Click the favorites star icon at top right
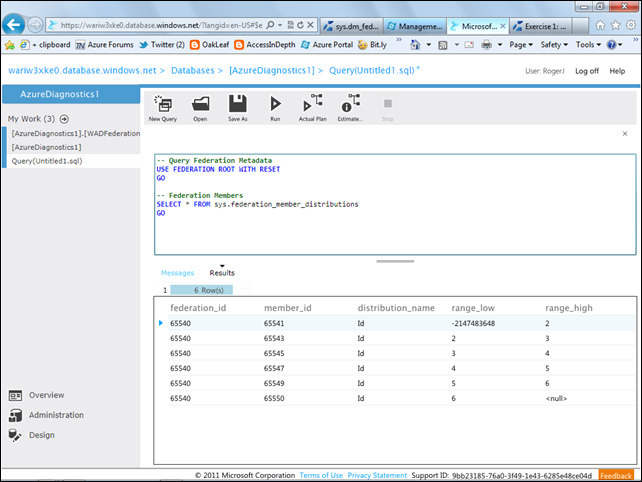Image resolution: width=642 pixels, height=482 pixels. 615,25
